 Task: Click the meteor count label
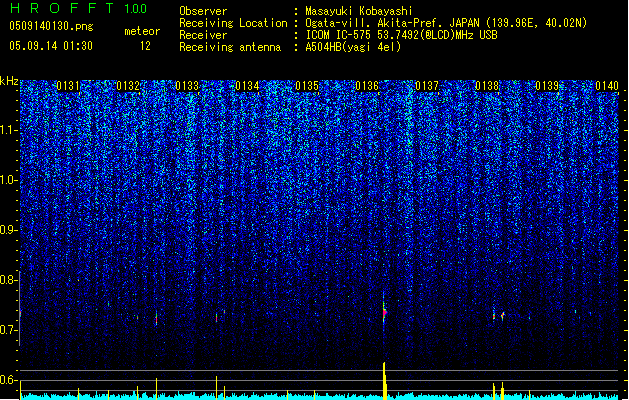click(x=142, y=31)
